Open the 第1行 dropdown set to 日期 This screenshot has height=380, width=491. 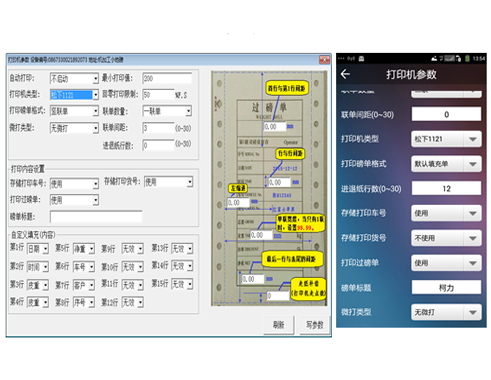(x=38, y=249)
